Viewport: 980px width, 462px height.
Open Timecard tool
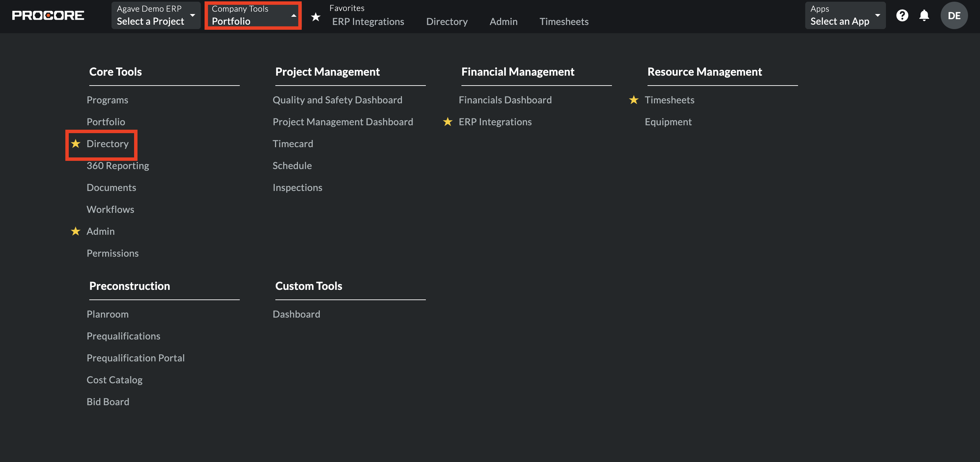[x=293, y=143]
